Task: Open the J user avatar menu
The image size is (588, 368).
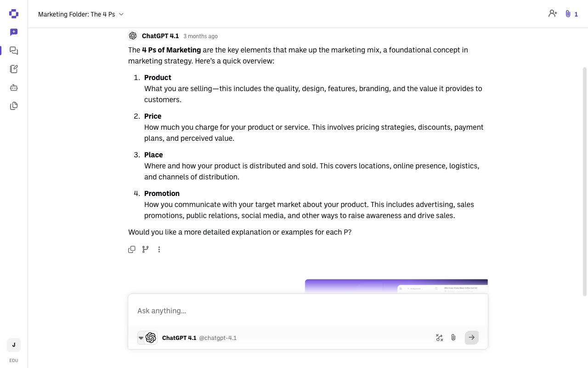Action: 14,345
